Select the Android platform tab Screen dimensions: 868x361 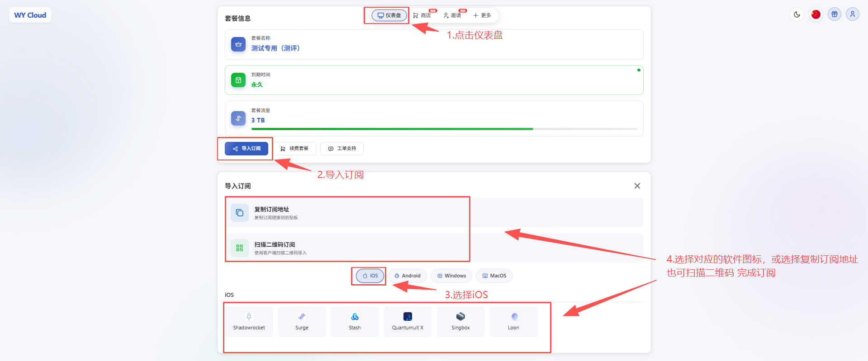click(x=407, y=276)
